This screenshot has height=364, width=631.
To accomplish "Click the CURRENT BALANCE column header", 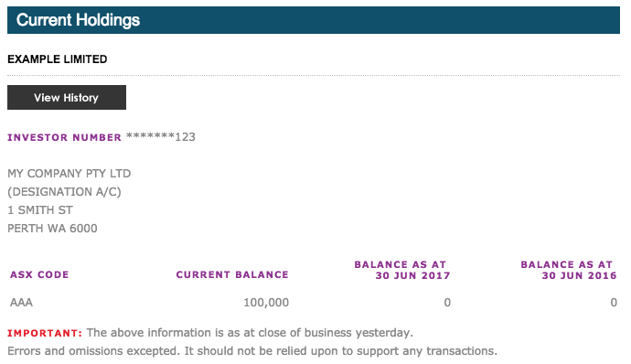I will pyautogui.click(x=232, y=274).
